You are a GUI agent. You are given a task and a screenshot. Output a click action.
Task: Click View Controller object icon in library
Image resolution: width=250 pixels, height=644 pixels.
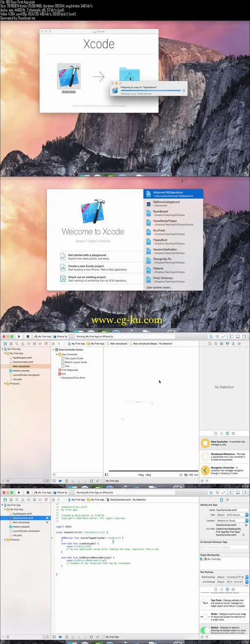pyautogui.click(x=206, y=443)
